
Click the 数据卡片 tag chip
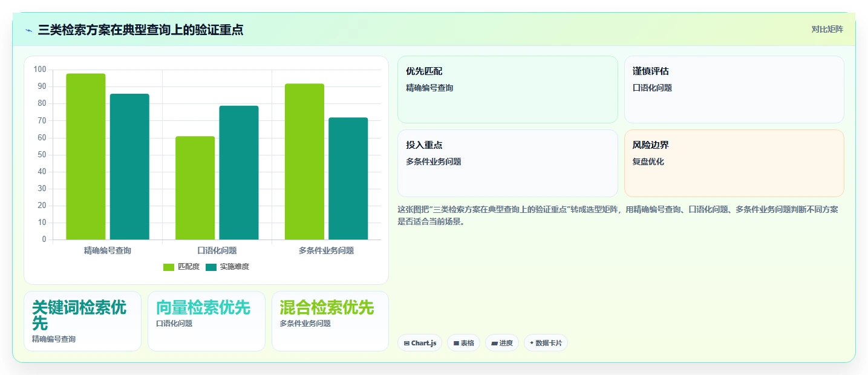coord(546,343)
